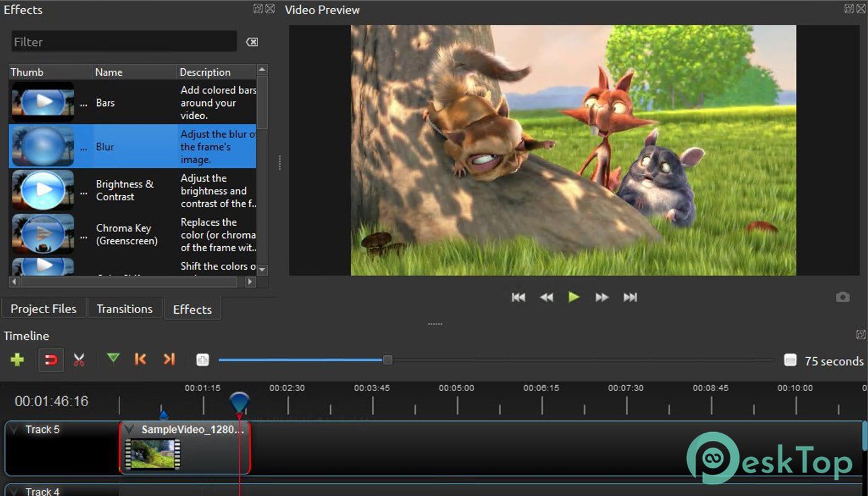Expand the Track 4 menu arrow
Image resolution: width=868 pixels, height=496 pixels.
pyautogui.click(x=15, y=491)
